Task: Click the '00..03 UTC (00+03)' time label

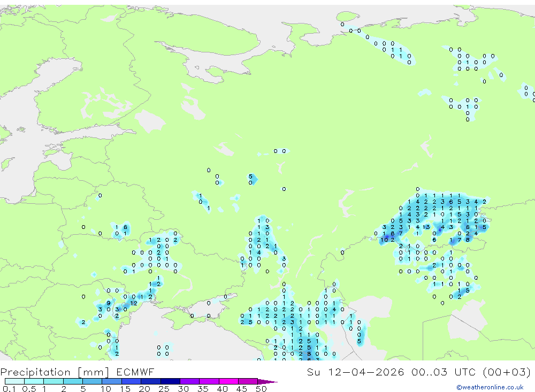Action: point(471,372)
